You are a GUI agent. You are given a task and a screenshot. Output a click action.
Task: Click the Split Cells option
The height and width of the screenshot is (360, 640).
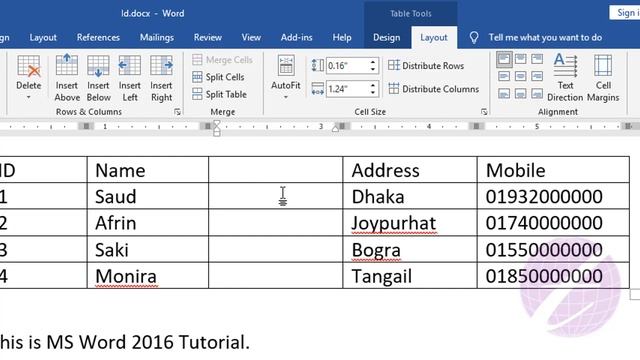(x=218, y=77)
